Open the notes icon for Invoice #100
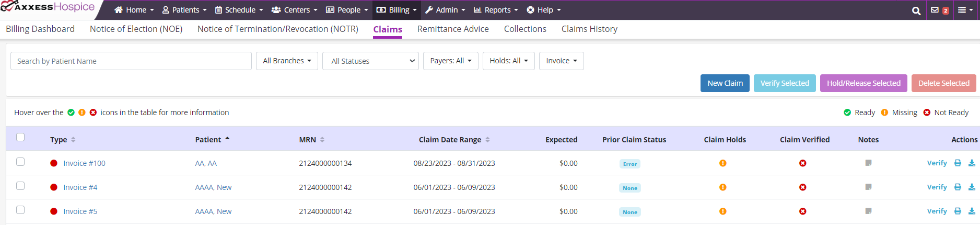 click(868, 163)
